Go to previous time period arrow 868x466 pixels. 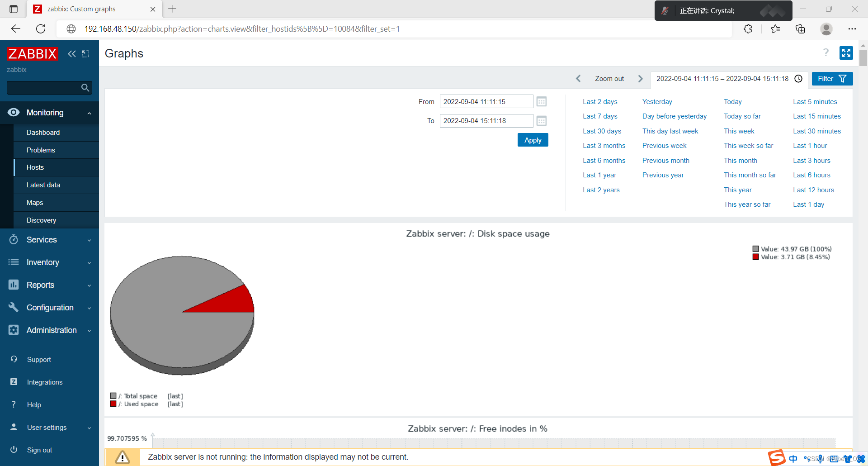(x=578, y=79)
